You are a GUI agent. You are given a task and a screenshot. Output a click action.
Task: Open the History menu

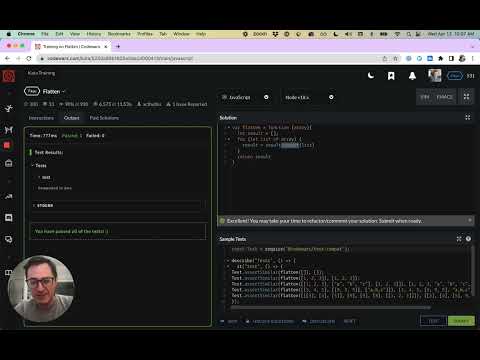coord(94,34)
